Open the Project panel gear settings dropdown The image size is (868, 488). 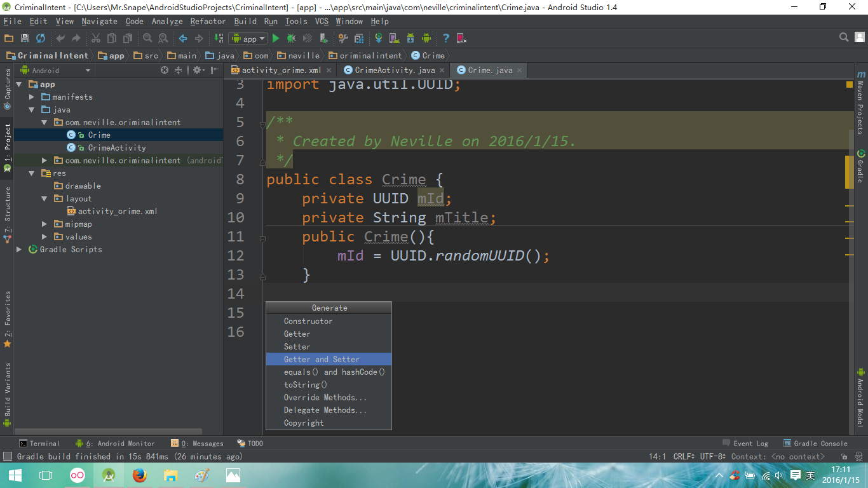pos(198,70)
